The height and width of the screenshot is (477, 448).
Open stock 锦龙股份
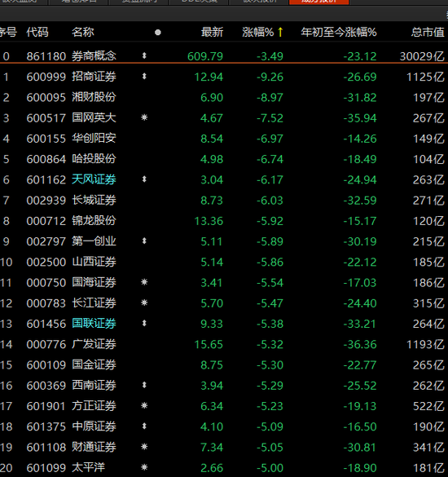[94, 220]
